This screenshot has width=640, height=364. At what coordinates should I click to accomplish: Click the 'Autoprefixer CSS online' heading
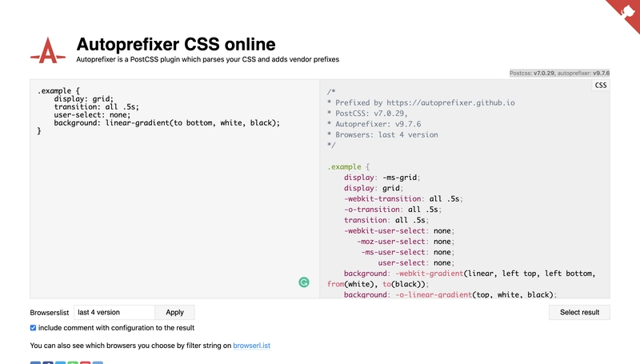[x=176, y=44]
